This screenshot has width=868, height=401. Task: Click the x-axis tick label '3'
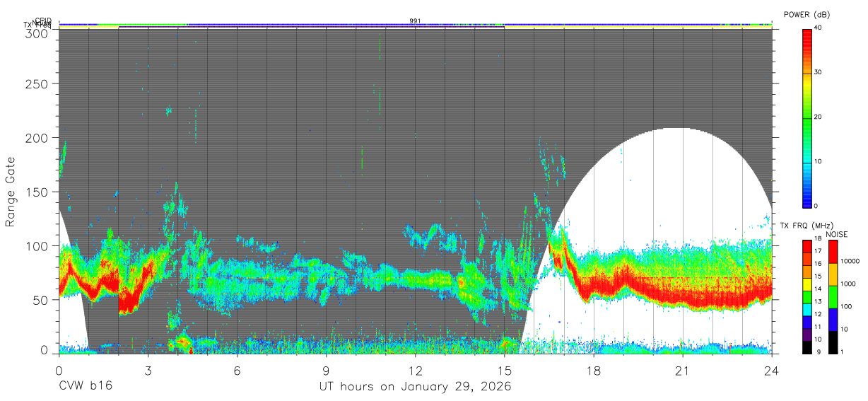(x=148, y=371)
